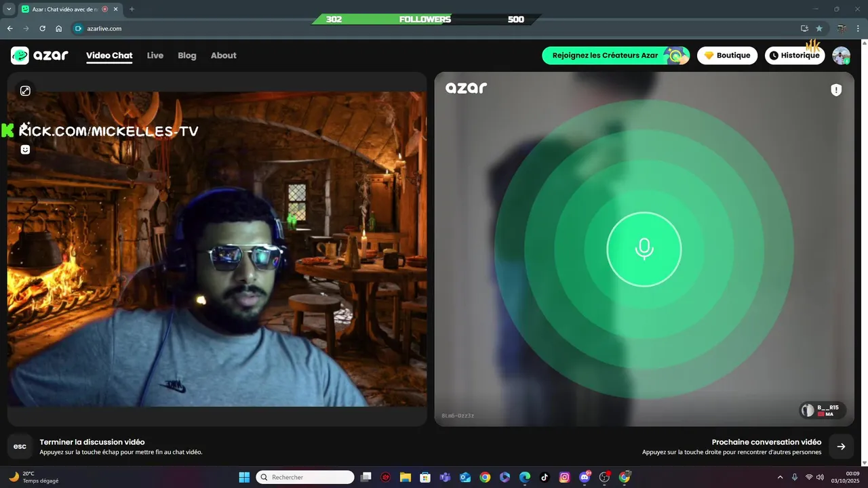The width and height of the screenshot is (868, 488).
Task: Click the tray microphone icon
Action: click(x=795, y=477)
